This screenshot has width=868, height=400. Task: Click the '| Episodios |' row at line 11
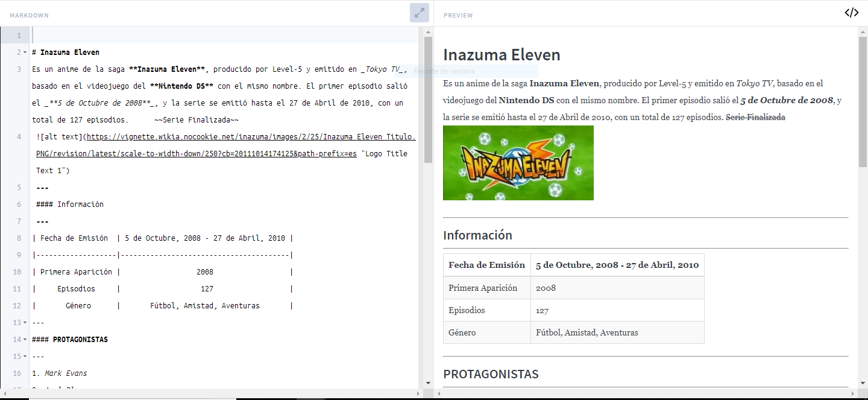(x=163, y=289)
